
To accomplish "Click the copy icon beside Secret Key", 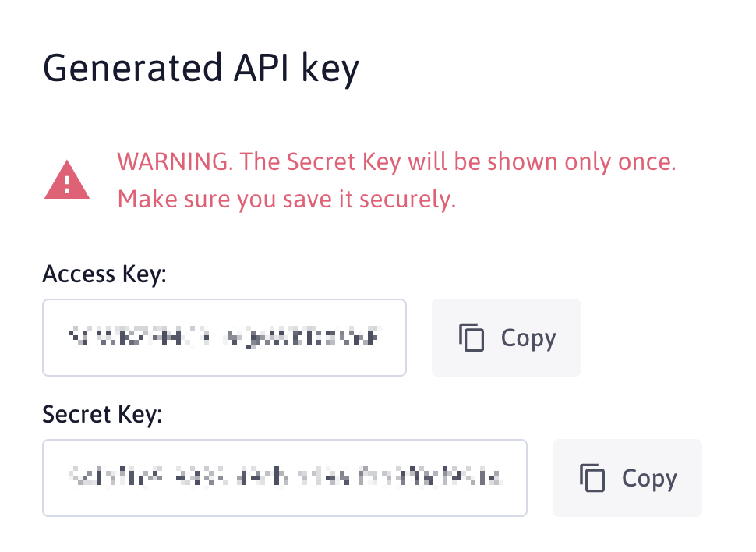I will [x=592, y=477].
